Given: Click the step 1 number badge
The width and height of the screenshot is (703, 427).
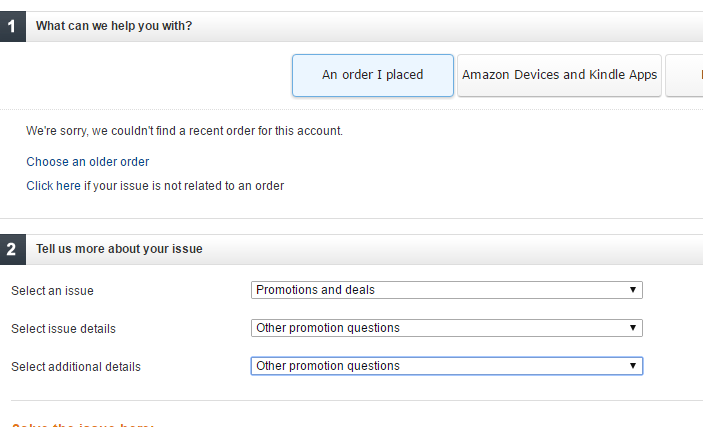Looking at the screenshot, I should click(12, 26).
